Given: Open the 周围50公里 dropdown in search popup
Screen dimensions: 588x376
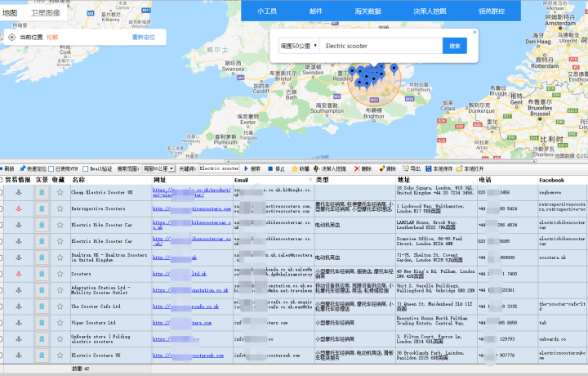Looking at the screenshot, I should 299,46.
